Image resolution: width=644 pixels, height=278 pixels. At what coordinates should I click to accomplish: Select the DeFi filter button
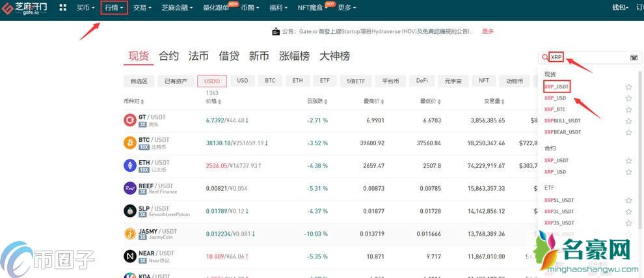[x=422, y=81]
